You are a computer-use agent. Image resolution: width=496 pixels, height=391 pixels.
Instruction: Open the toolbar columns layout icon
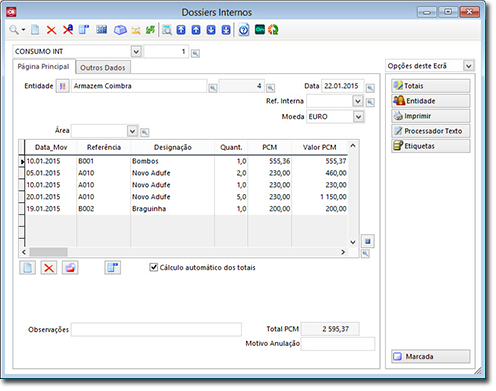[x=84, y=30]
